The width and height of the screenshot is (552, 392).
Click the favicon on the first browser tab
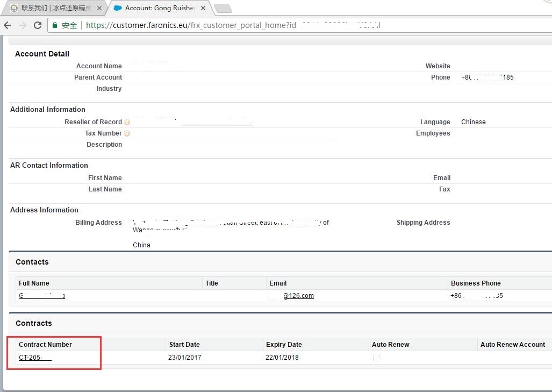pyautogui.click(x=14, y=8)
